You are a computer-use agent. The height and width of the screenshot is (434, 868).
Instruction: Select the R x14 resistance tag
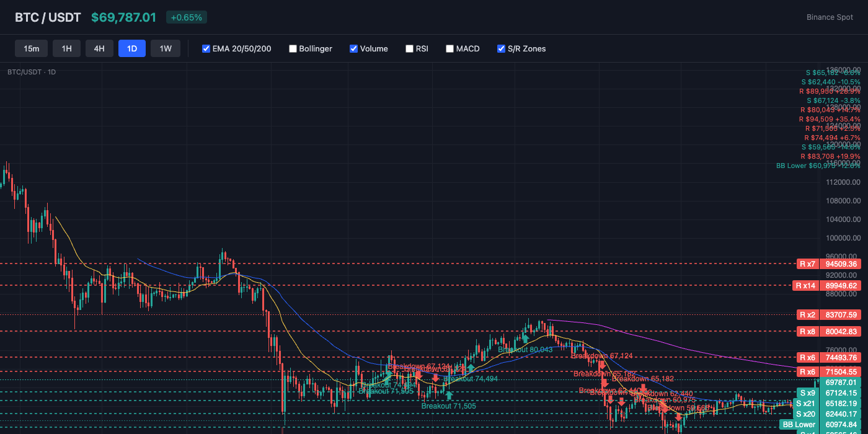pos(805,285)
